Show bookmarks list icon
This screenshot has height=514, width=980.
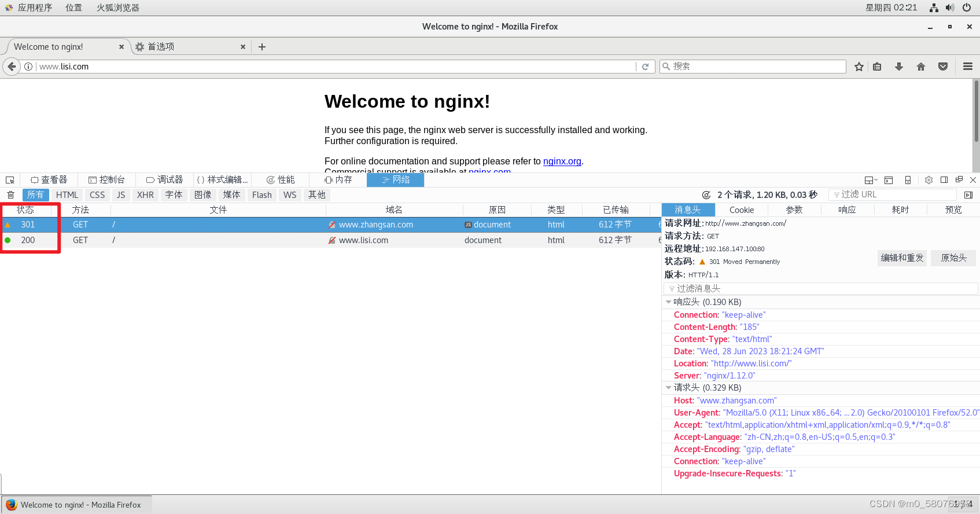[878, 67]
